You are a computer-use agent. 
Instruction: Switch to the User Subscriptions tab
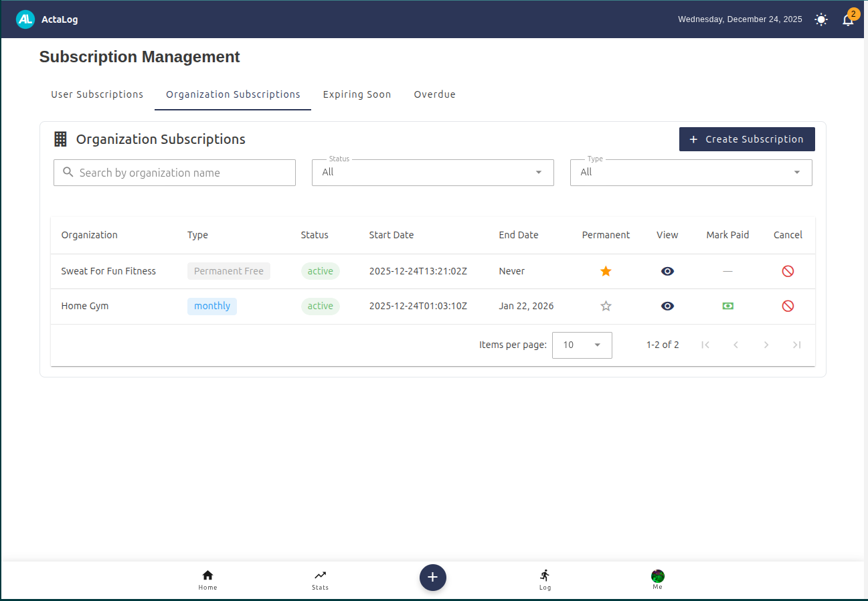(x=97, y=94)
